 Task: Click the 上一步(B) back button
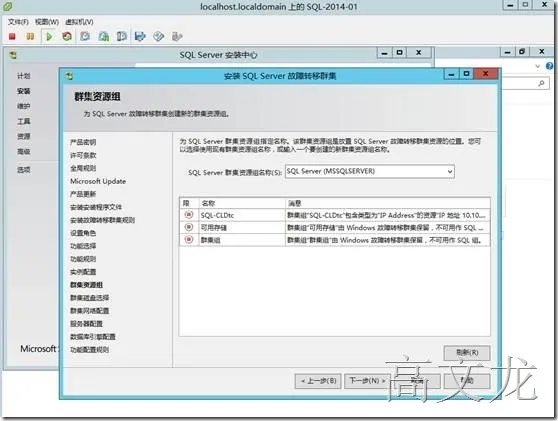[318, 381]
